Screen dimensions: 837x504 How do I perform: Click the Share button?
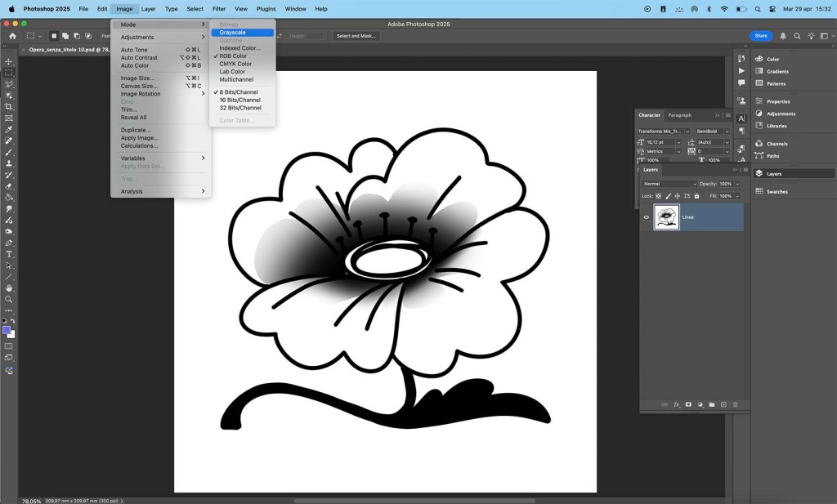pyautogui.click(x=760, y=36)
